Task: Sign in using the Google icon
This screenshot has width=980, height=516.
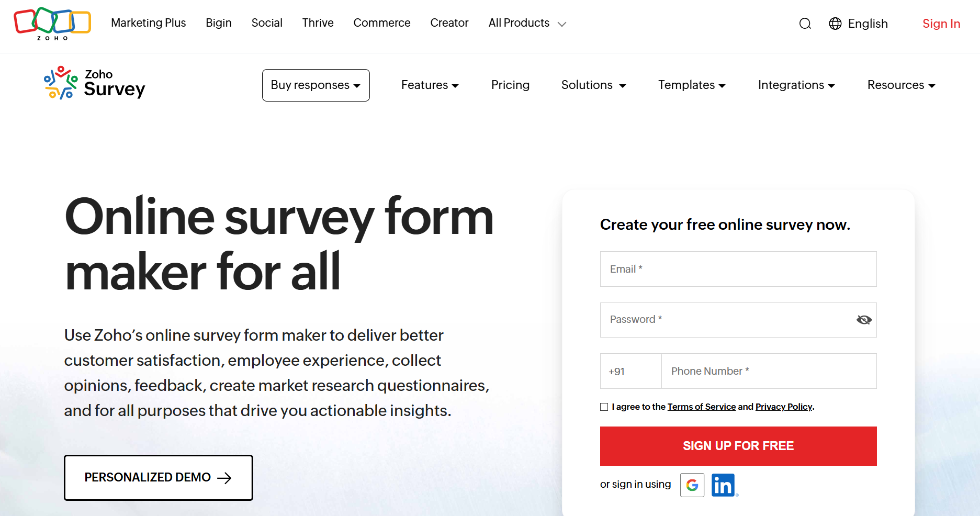Action: point(692,485)
